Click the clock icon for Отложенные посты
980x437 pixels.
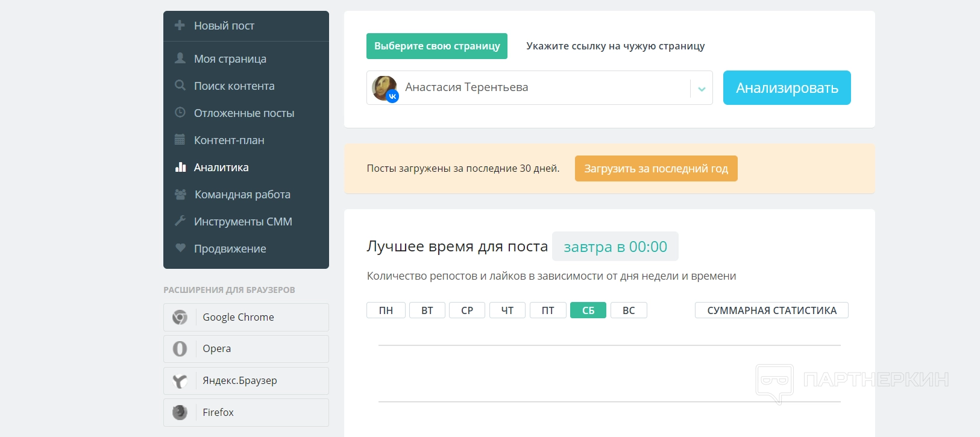(x=180, y=113)
